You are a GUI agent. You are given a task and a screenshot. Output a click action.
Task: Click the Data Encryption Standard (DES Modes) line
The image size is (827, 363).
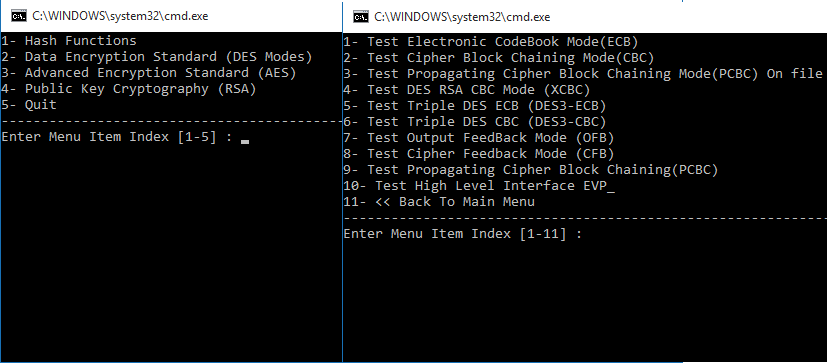coord(157,56)
